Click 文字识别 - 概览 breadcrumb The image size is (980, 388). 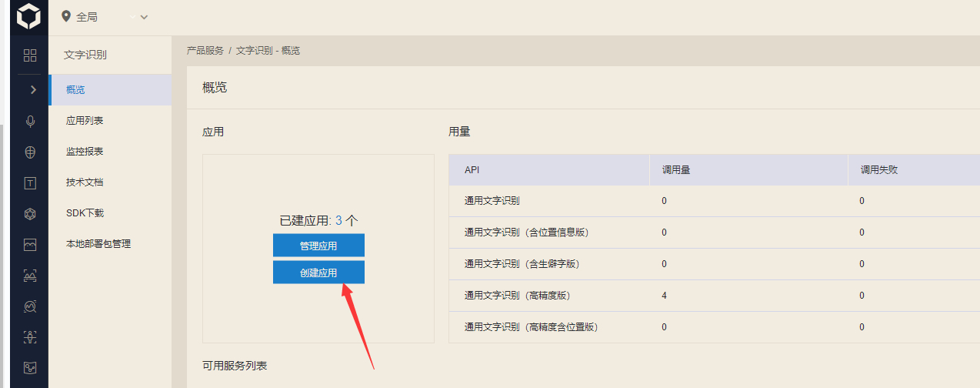268,50
